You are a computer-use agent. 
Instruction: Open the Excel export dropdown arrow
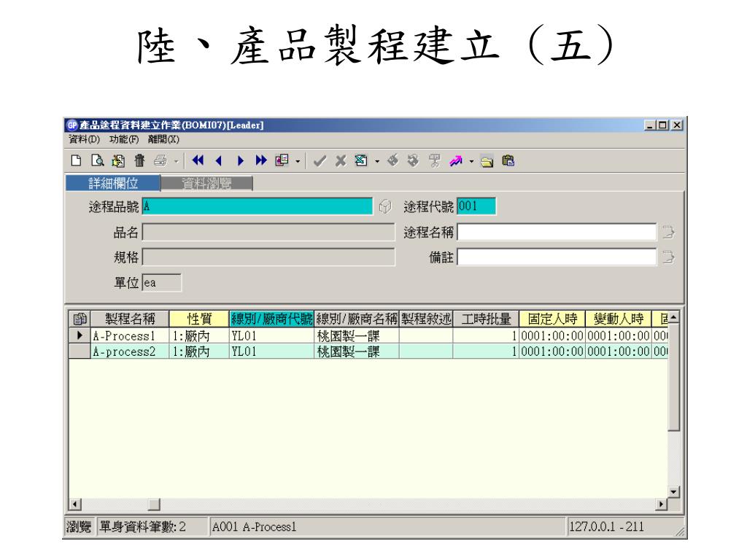pyautogui.click(x=377, y=161)
